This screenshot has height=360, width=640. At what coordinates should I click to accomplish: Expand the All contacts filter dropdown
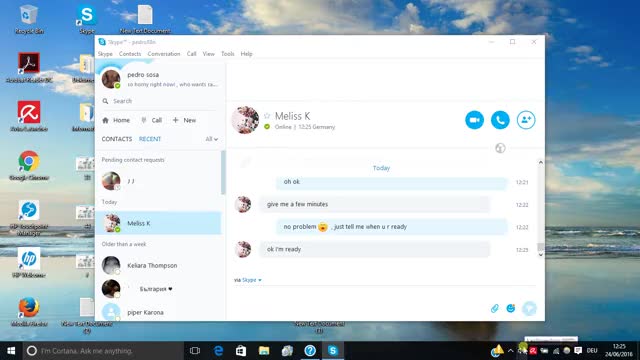(211, 139)
